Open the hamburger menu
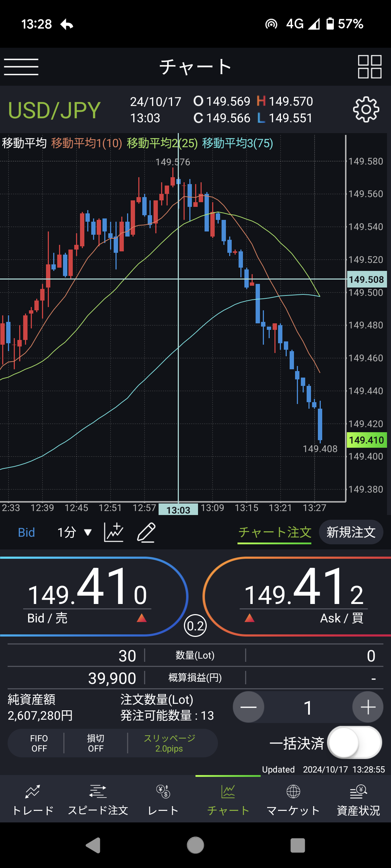The width and height of the screenshot is (391, 868). (x=21, y=67)
